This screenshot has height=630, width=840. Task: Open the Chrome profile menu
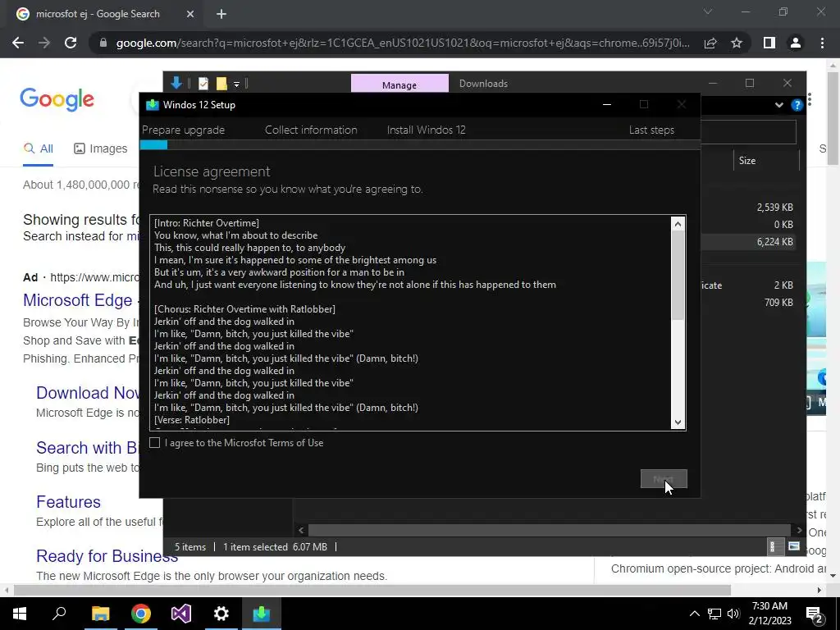coord(796,43)
